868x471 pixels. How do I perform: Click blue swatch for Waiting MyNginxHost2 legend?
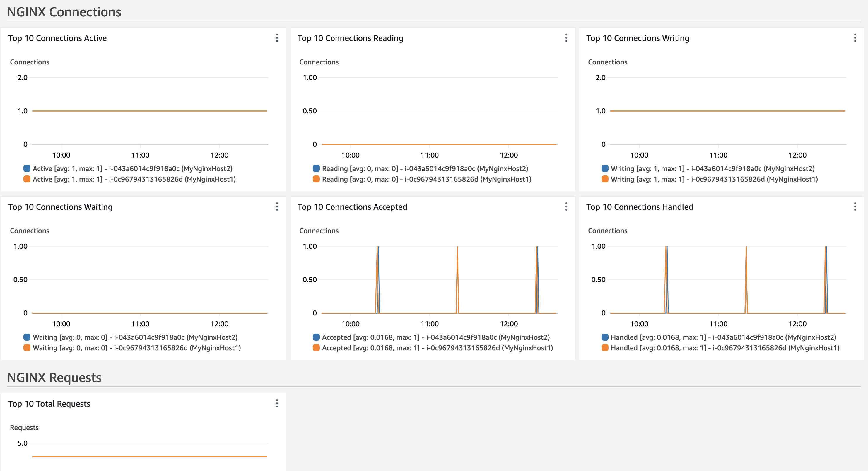(27, 337)
